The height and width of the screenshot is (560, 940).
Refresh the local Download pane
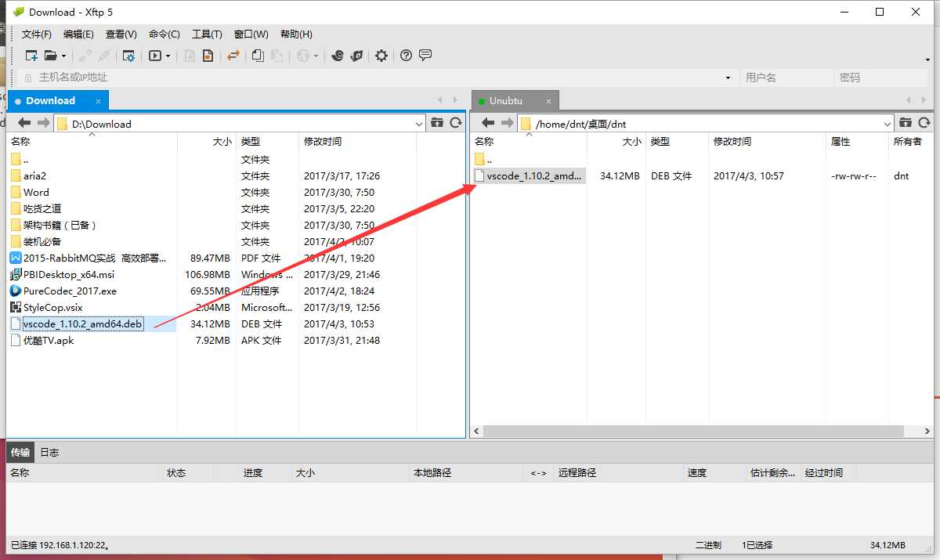click(x=456, y=123)
